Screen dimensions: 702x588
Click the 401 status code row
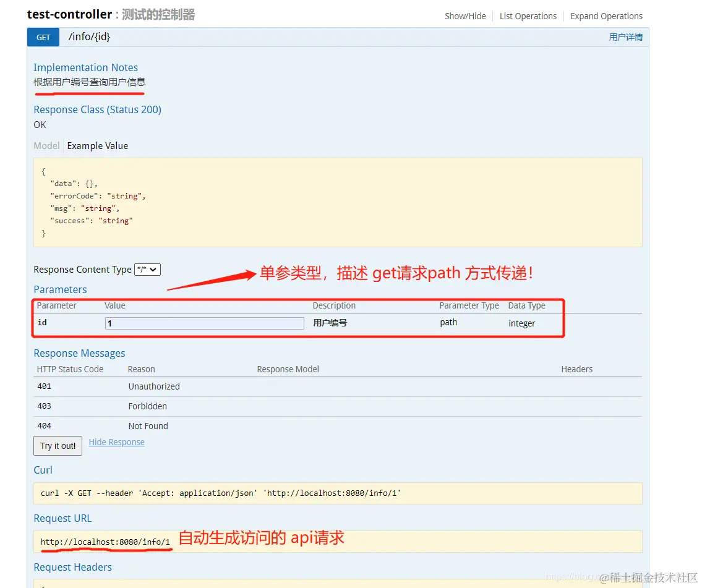coord(338,386)
